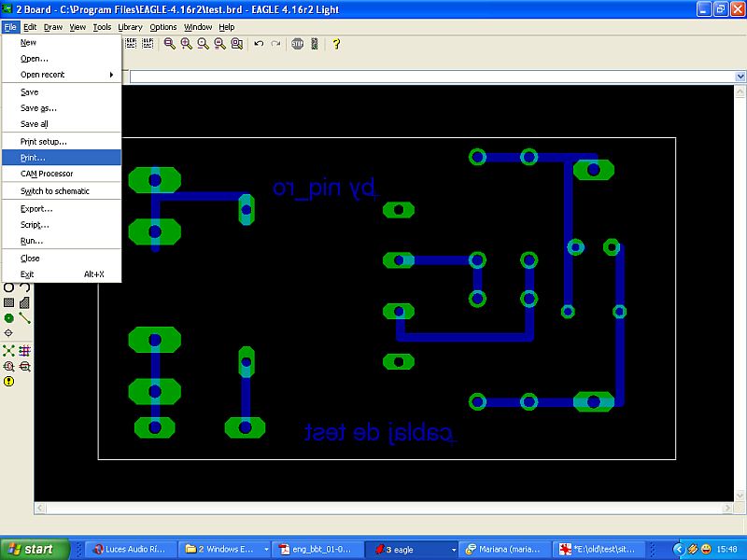Open the Tools menu

[x=102, y=27]
